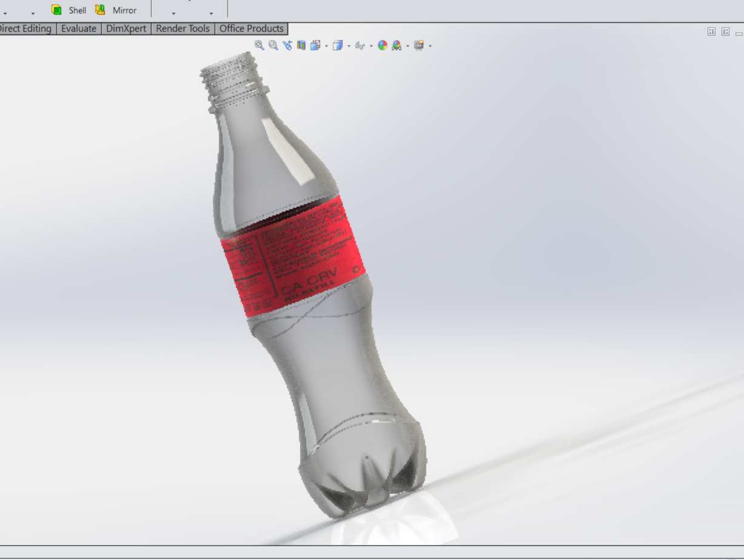The height and width of the screenshot is (560, 744).
Task: Toggle the Hide/Show Items glasses icon
Action: [x=360, y=45]
